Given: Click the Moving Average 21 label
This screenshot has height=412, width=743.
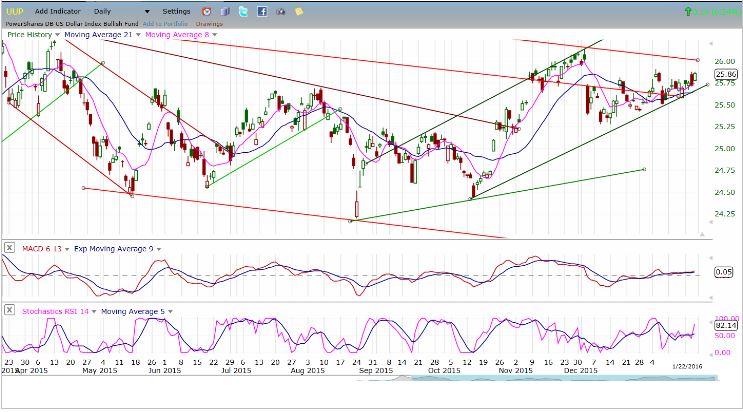Looking at the screenshot, I should [x=98, y=35].
